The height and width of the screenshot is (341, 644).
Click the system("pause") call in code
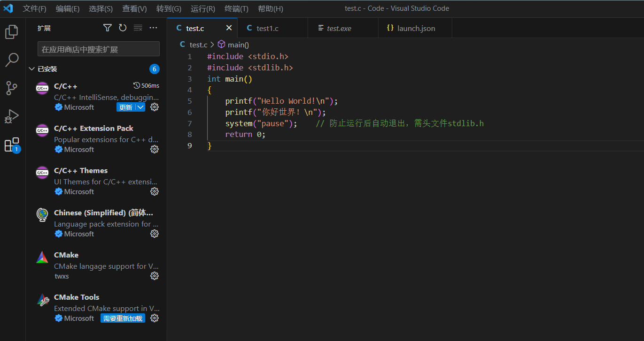coord(261,123)
